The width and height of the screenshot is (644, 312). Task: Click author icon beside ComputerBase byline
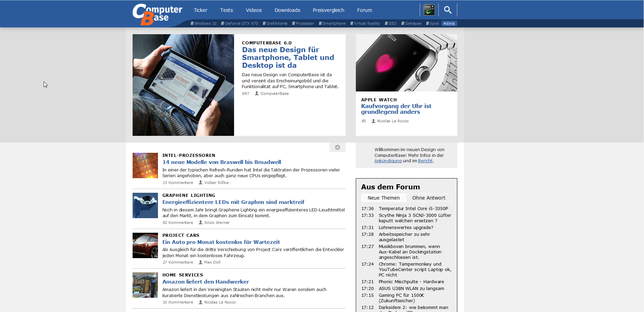coord(257,93)
